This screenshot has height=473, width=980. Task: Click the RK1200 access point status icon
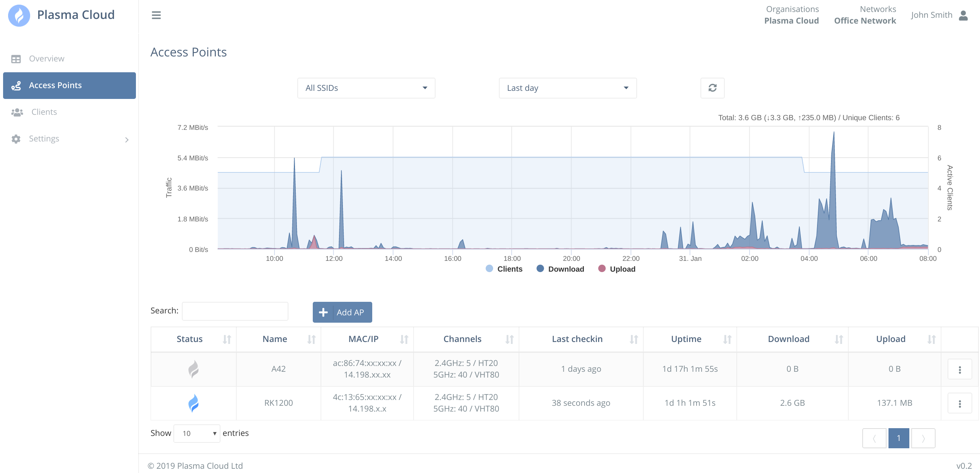194,402
